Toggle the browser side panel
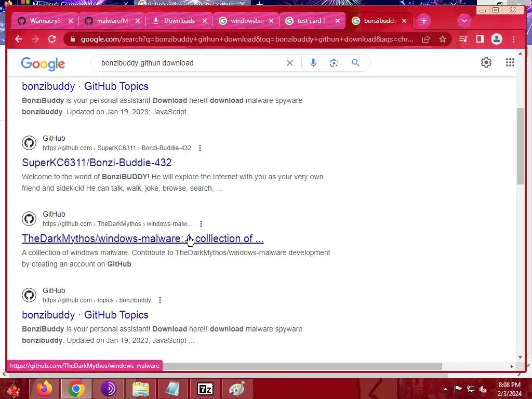This screenshot has width=532, height=399. [x=480, y=39]
